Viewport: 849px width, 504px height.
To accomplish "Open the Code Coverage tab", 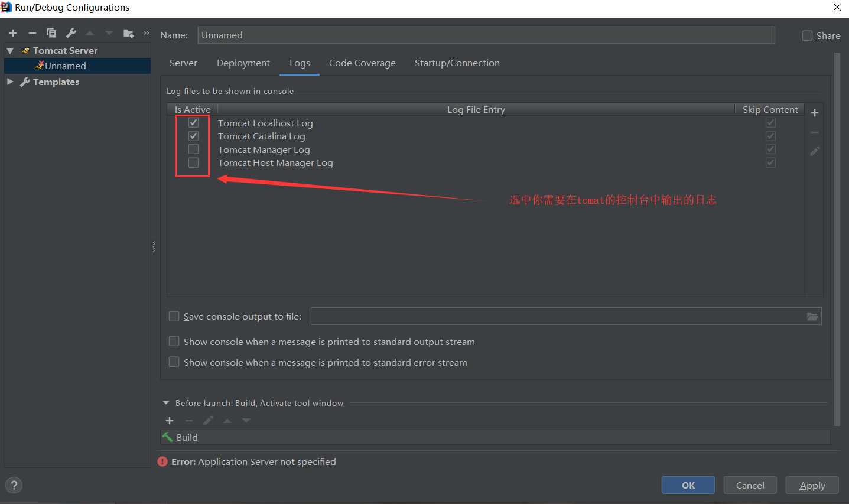I will [x=362, y=63].
